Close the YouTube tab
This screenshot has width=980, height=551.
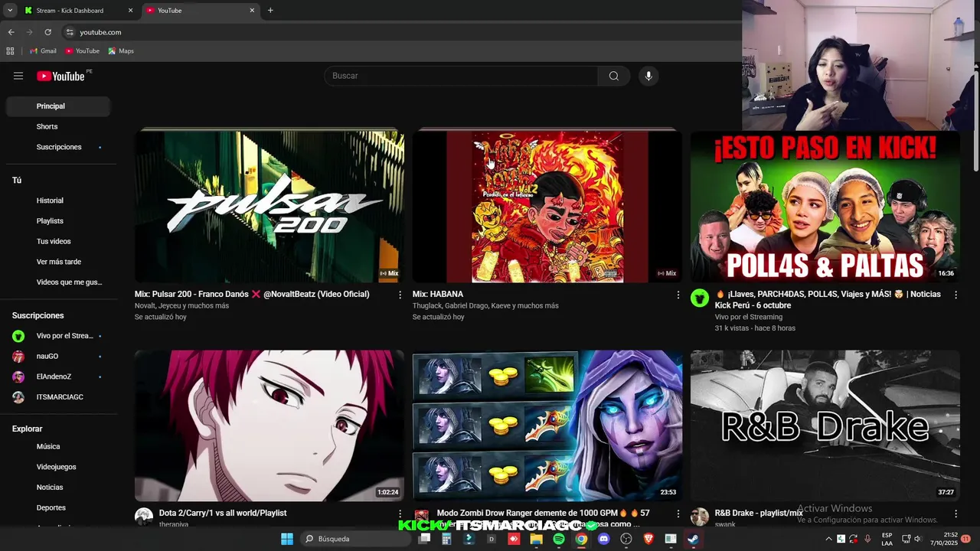pos(252,11)
